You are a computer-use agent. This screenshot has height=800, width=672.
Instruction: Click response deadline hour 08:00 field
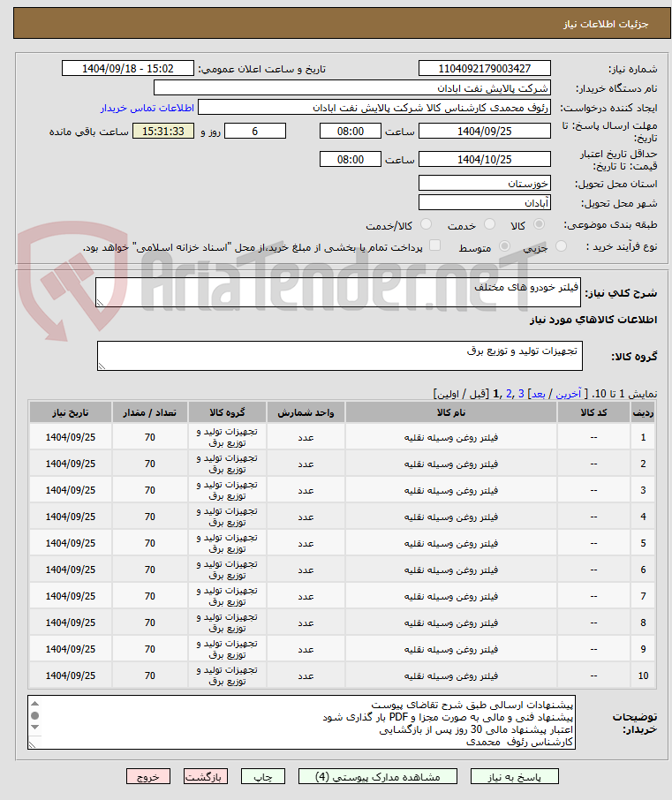[x=351, y=131]
